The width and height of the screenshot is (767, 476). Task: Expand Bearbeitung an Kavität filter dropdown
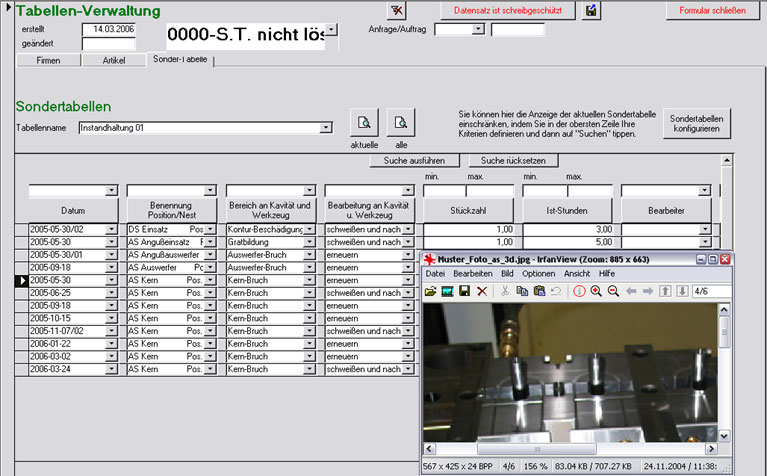coord(408,190)
